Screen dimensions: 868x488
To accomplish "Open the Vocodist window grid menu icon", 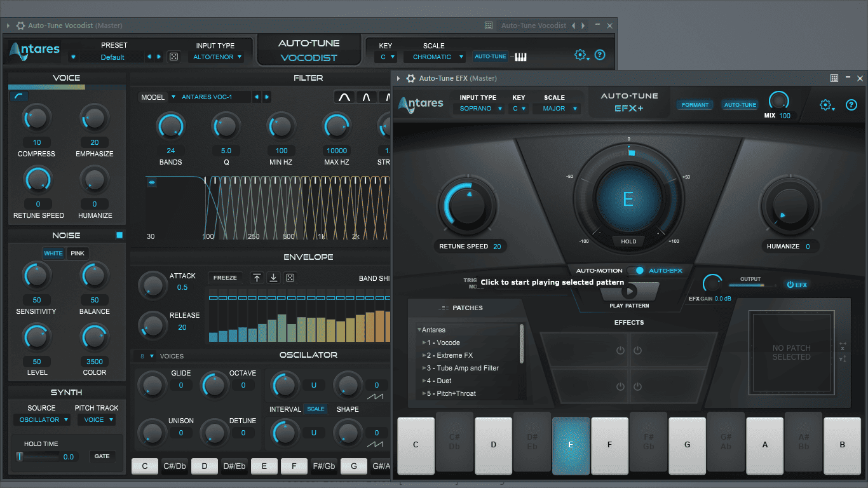I will pos(489,25).
